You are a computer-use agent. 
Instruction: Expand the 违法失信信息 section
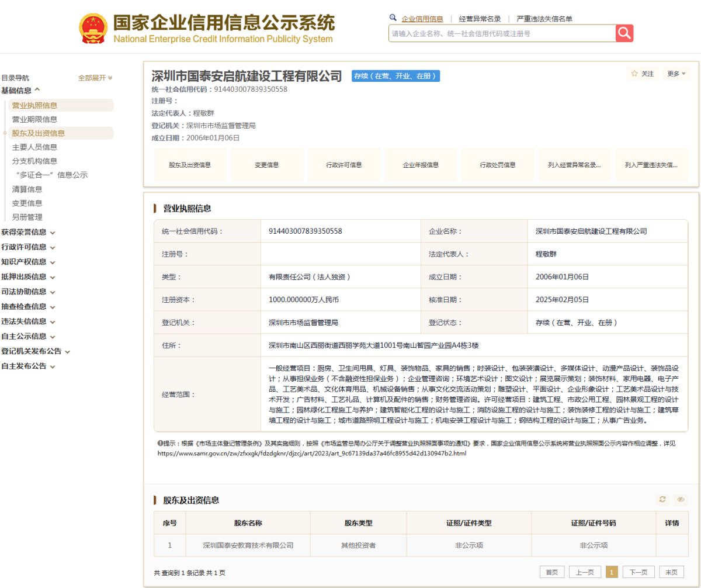pos(28,321)
